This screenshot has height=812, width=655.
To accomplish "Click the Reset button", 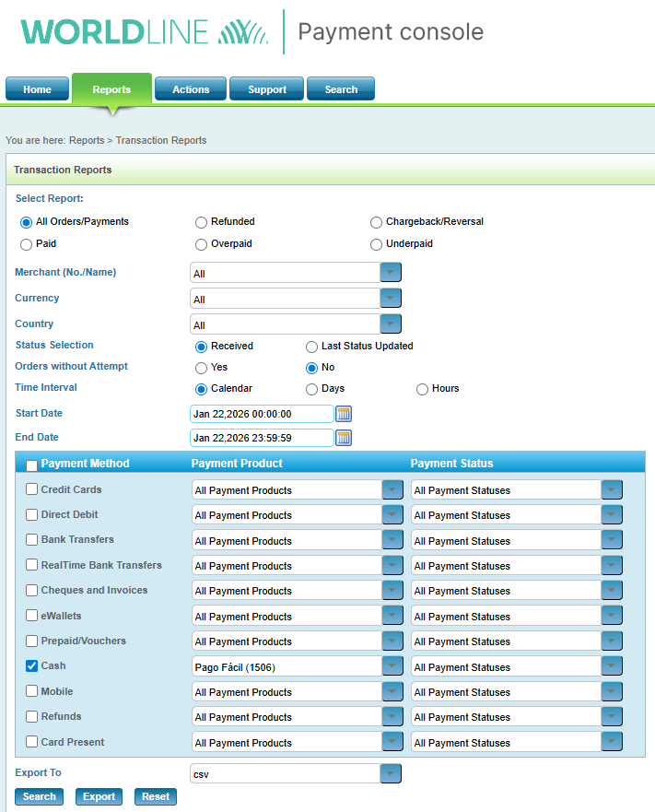I will pos(156,796).
